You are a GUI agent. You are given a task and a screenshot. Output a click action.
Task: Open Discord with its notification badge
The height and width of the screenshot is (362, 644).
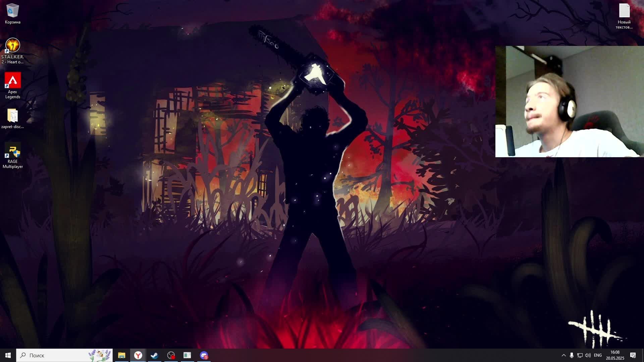204,355
